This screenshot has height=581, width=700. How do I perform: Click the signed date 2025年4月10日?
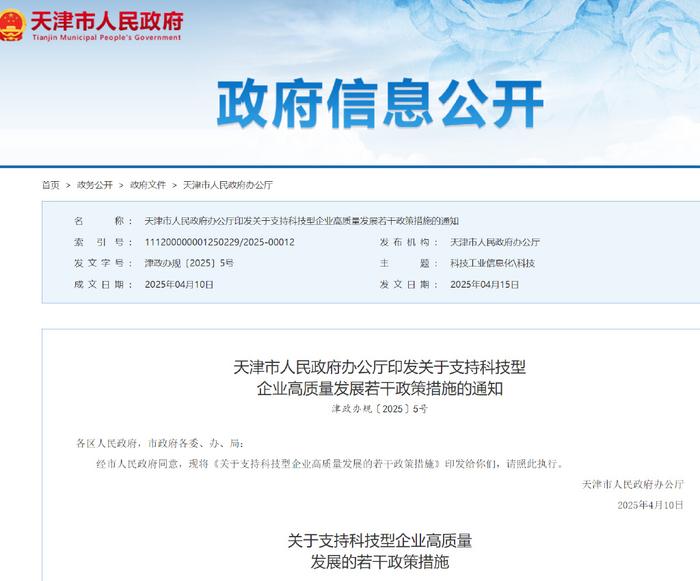pos(650,505)
